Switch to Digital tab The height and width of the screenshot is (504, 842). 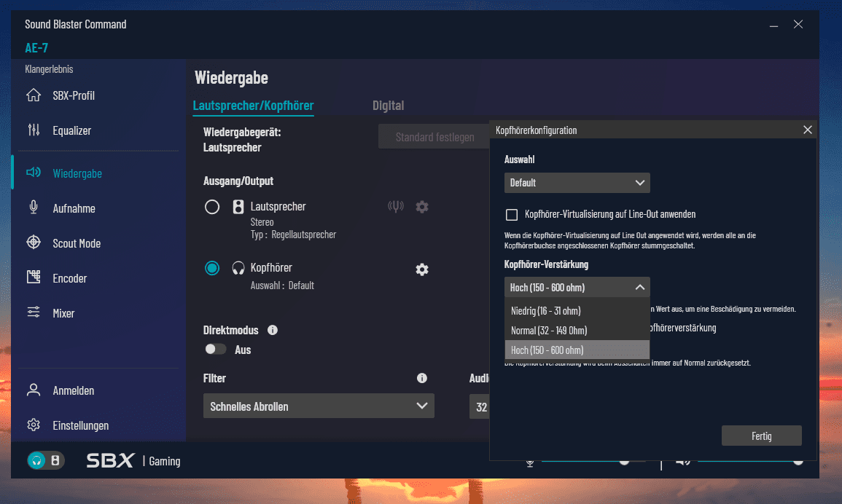click(389, 106)
